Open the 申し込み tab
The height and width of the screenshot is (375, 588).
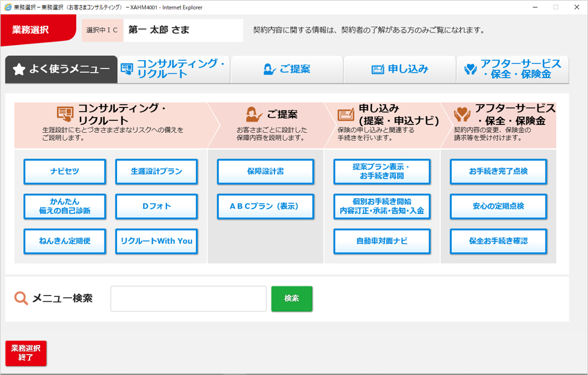coord(398,69)
